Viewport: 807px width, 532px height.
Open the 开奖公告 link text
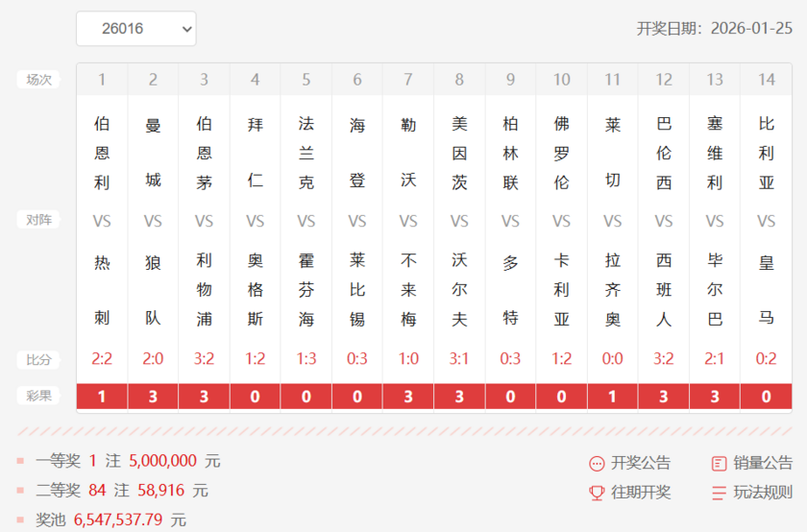tap(641, 464)
